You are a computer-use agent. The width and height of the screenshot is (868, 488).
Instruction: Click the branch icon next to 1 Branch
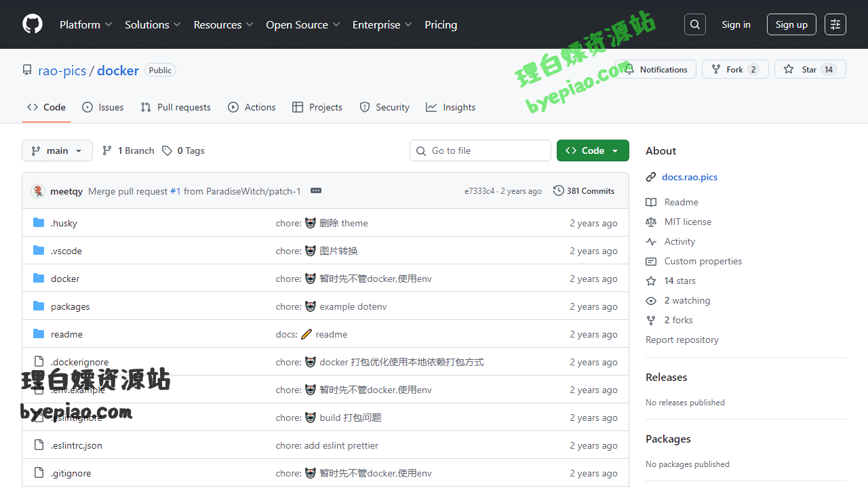(x=107, y=150)
